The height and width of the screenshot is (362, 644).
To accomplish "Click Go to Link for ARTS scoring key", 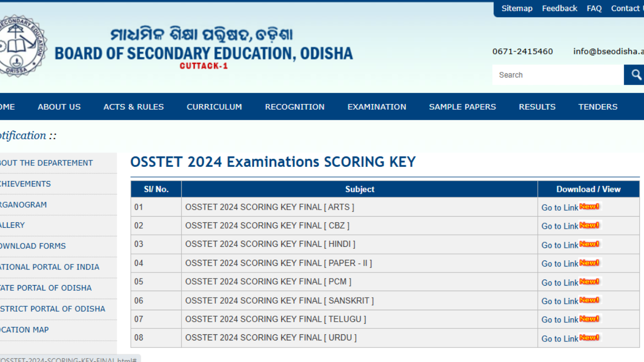I will click(559, 208).
